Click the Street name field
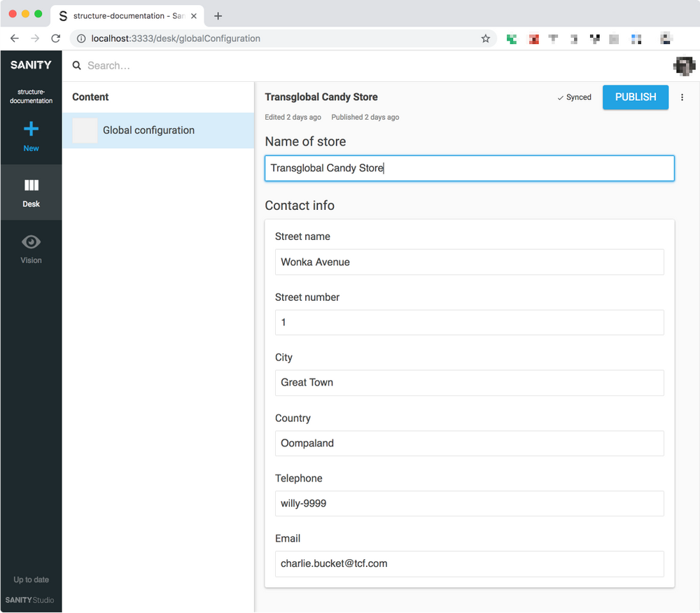The height and width of the screenshot is (613, 700). (x=469, y=262)
